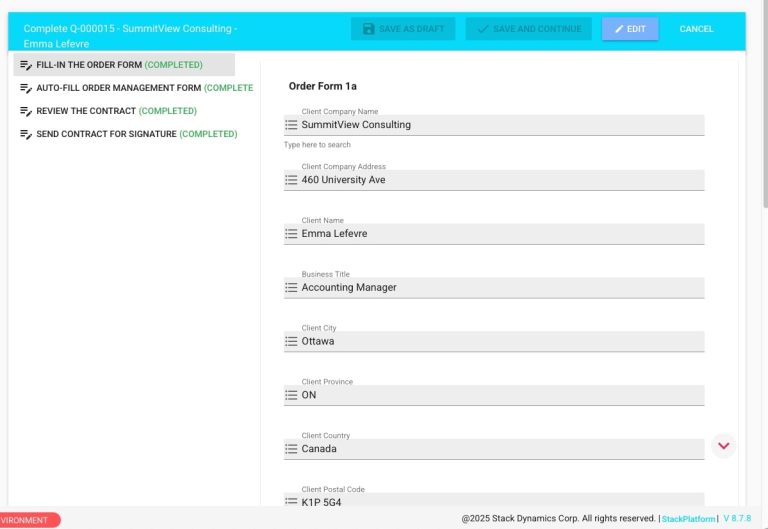The width and height of the screenshot is (768, 529).
Task: Click the list icon beside Client Company Name
Action: [x=291, y=125]
